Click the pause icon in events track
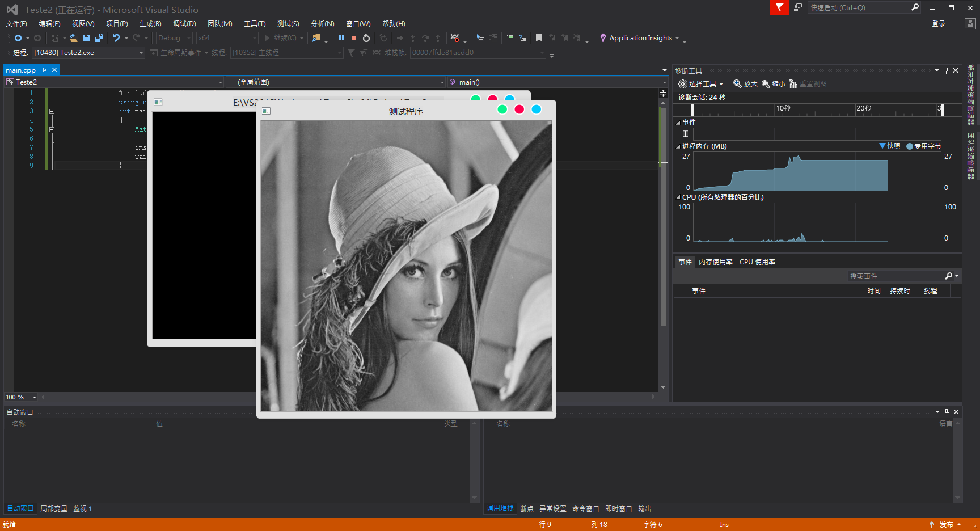This screenshot has width=980, height=531. (686, 134)
